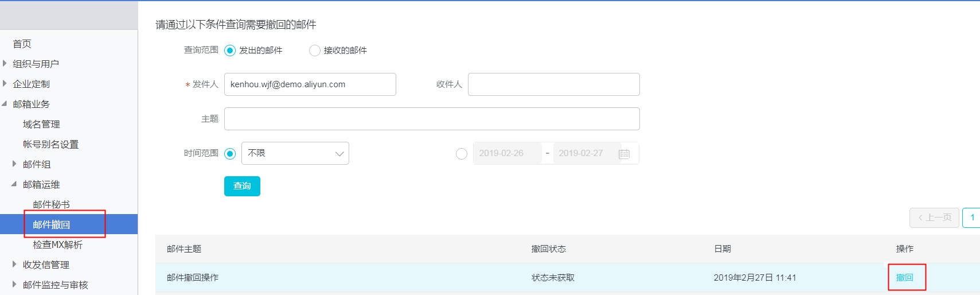Go to 邮件秘书 menu item
980x295 pixels.
[x=51, y=204]
